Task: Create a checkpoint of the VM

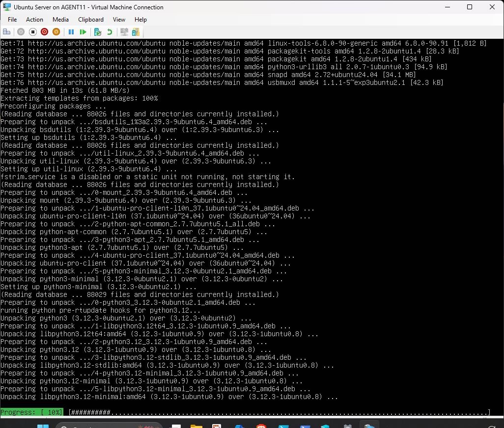Action: click(98, 32)
